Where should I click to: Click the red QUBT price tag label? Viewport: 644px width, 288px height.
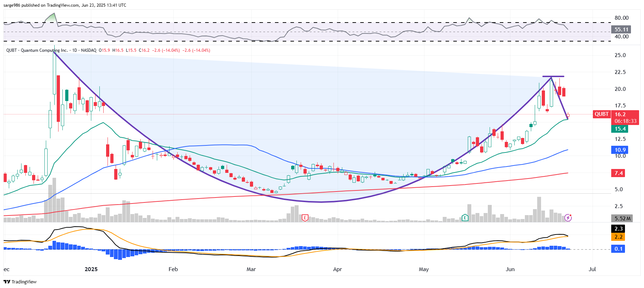click(x=601, y=114)
